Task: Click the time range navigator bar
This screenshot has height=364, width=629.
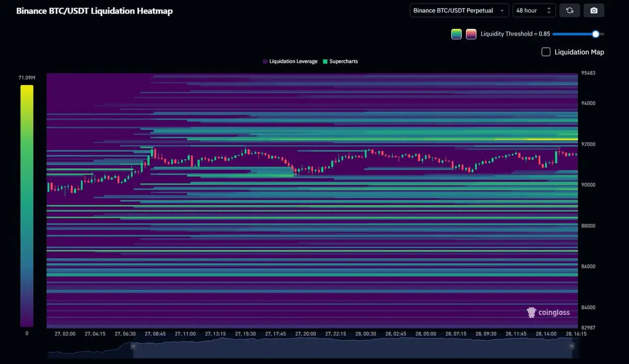Action: coord(352,348)
